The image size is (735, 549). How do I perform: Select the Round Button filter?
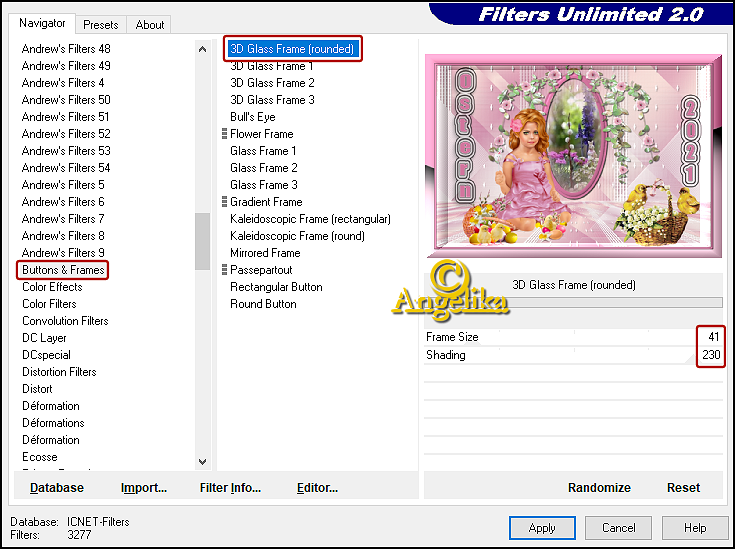pos(263,304)
